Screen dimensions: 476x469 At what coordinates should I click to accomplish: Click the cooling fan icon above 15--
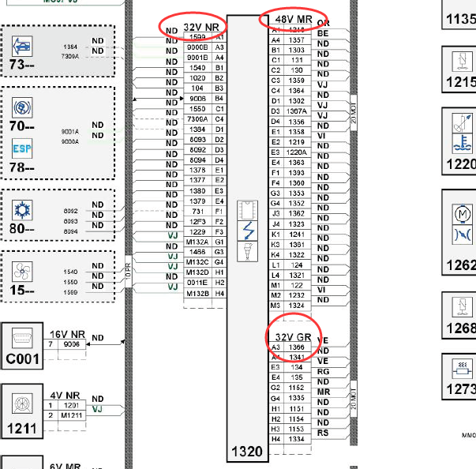coord(22,272)
